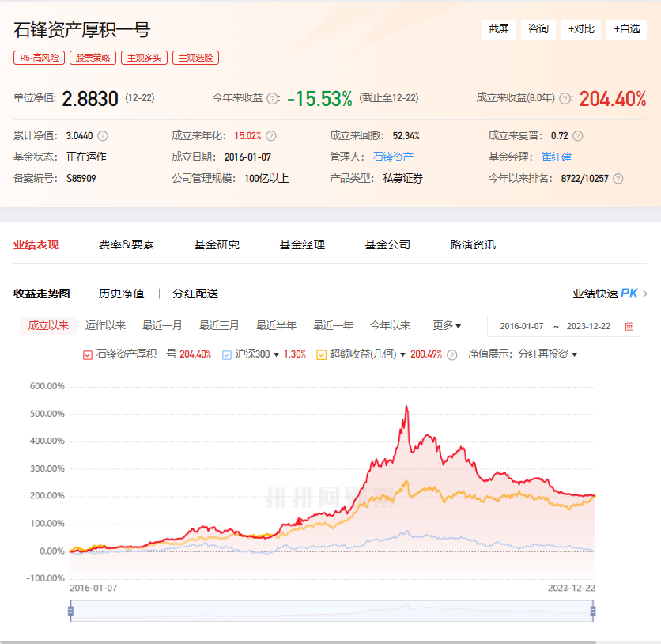The height and width of the screenshot is (644, 661).
Task: Select 最近三月 time range
Action: [x=219, y=326]
